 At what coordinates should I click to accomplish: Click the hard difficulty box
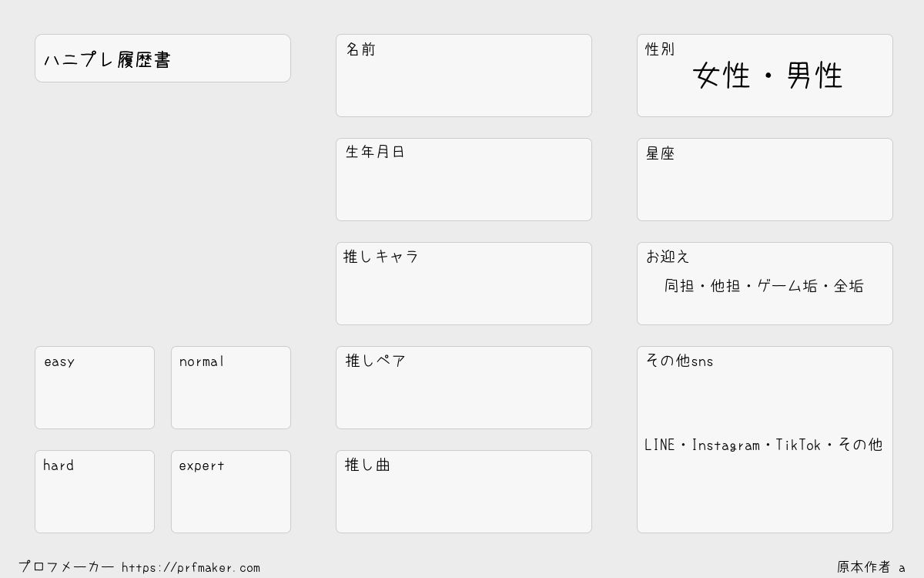coord(95,492)
